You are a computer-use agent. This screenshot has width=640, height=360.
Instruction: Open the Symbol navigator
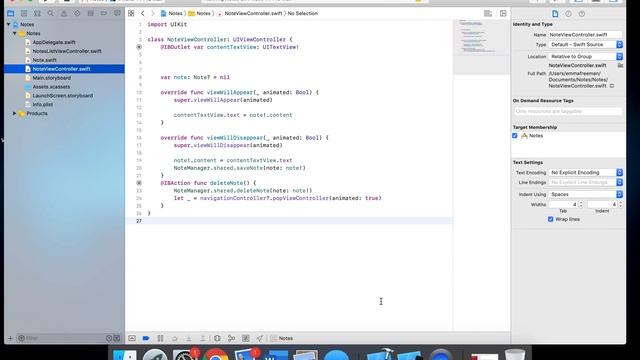click(37, 13)
